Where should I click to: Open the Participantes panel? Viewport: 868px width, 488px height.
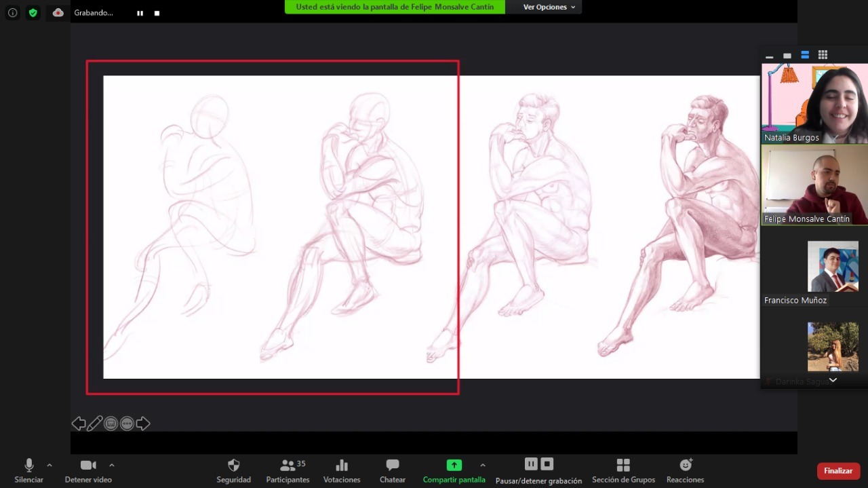[288, 470]
